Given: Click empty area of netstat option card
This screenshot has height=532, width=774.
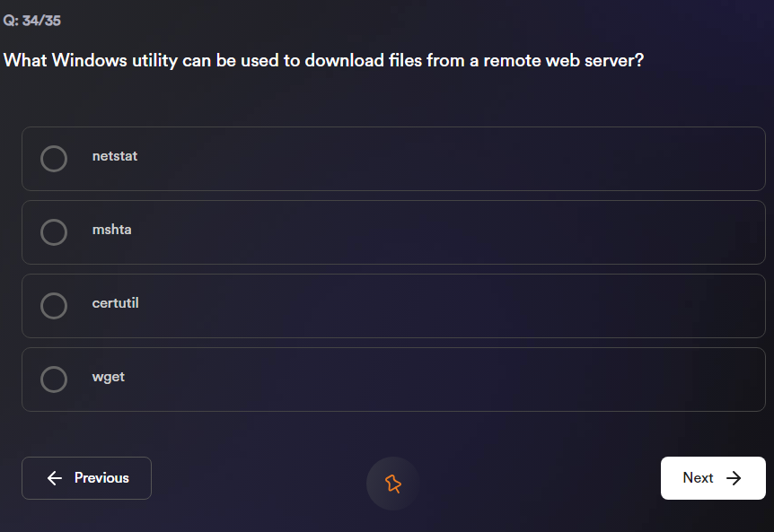Looking at the screenshot, I should point(449,159).
